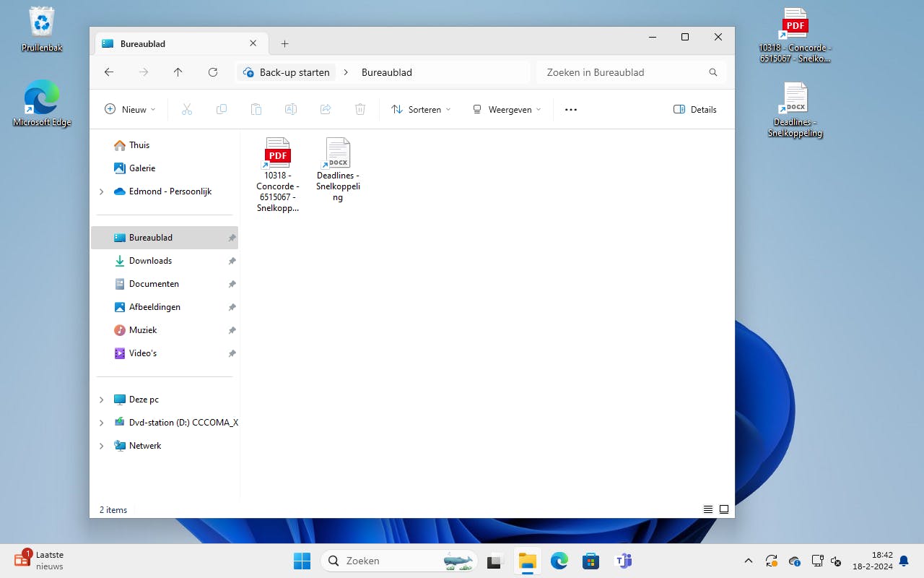Unpin Bureaublad from quick access
The height and width of the screenshot is (578, 924).
(x=232, y=238)
